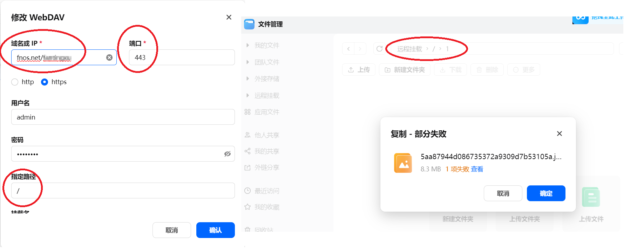Screen dimensions: 644x252
Task: Open My Favorites in sidebar
Action: [267, 207]
